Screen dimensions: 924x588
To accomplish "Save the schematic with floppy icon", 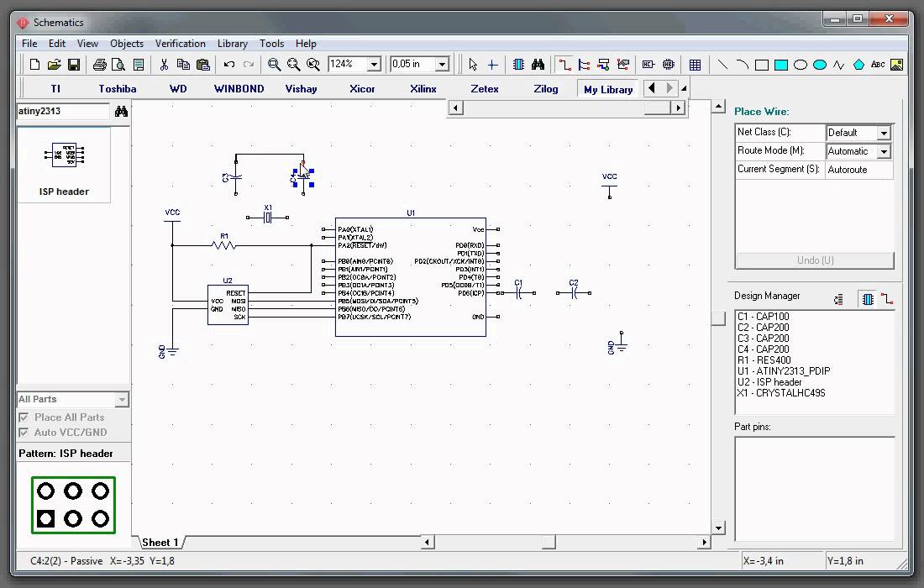I will (74, 64).
